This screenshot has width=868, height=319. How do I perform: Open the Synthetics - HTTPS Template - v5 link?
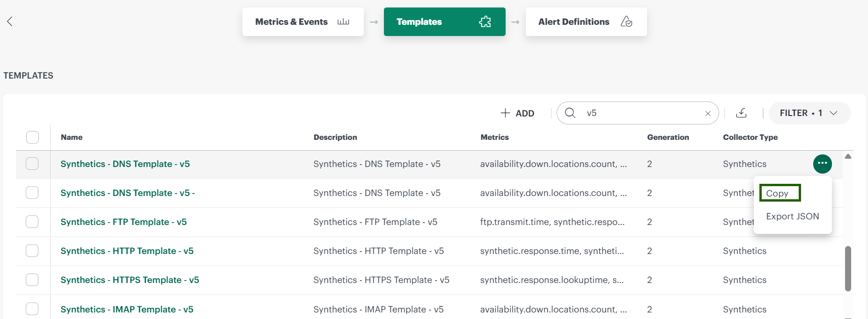130,280
